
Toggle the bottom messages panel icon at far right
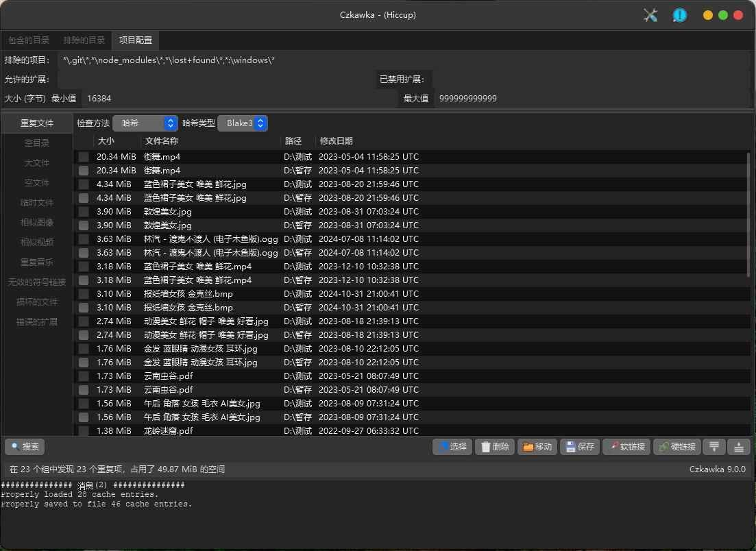(739, 447)
